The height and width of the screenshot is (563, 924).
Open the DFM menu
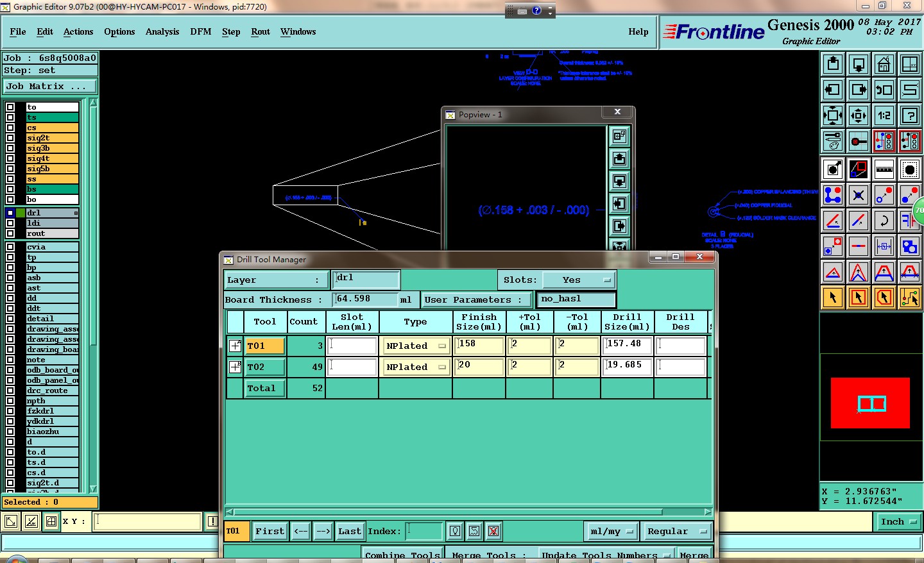201,31
